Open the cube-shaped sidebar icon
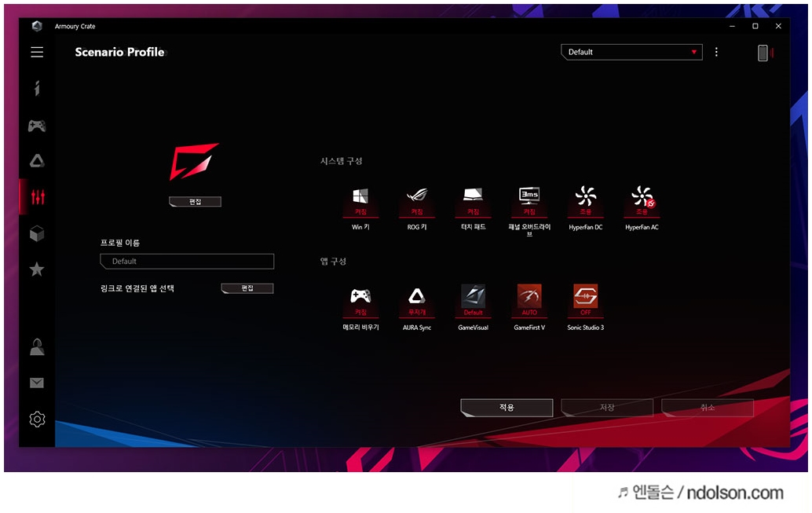 coord(37,233)
